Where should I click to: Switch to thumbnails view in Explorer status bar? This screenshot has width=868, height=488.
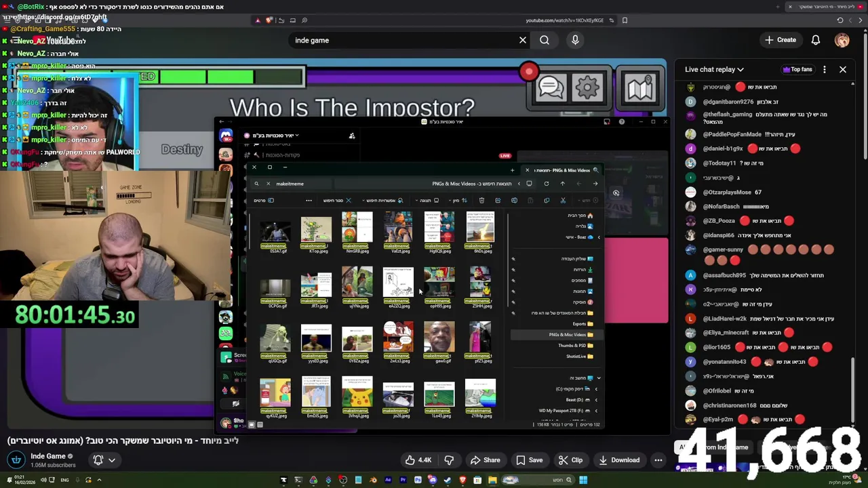(x=252, y=425)
